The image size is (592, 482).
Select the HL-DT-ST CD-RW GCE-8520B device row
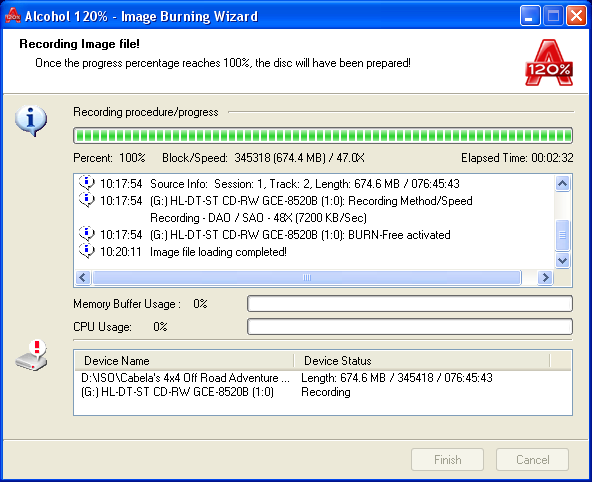point(323,392)
